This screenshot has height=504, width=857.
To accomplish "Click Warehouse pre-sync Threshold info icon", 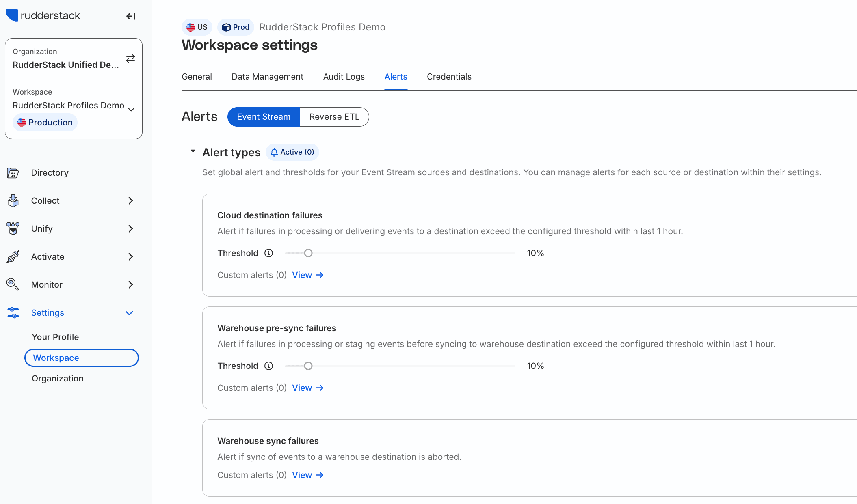I will [268, 366].
